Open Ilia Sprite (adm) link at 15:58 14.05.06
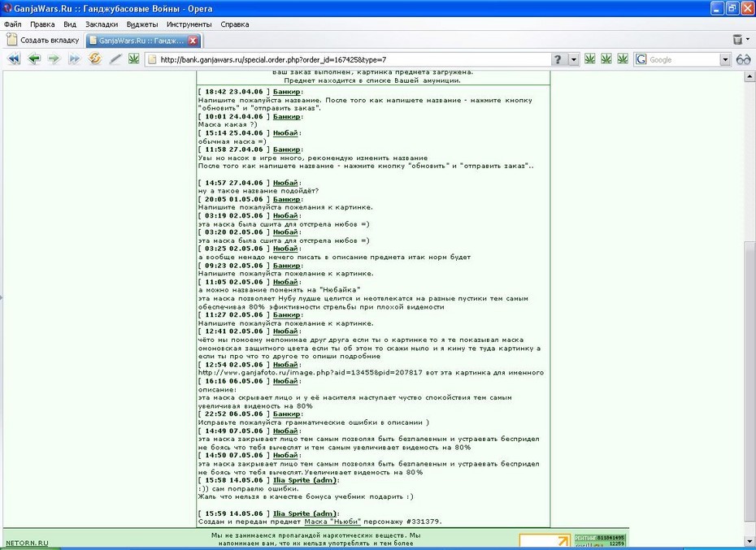The width and height of the screenshot is (756, 550). [x=305, y=480]
